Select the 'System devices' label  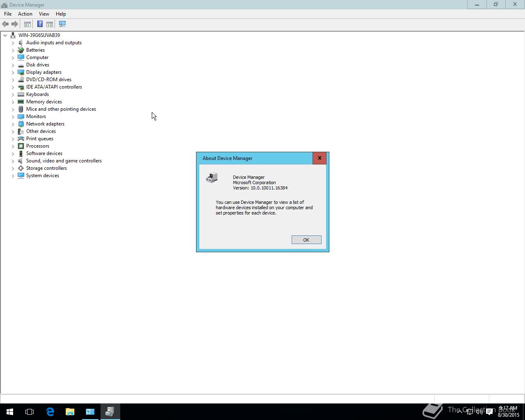pos(43,176)
